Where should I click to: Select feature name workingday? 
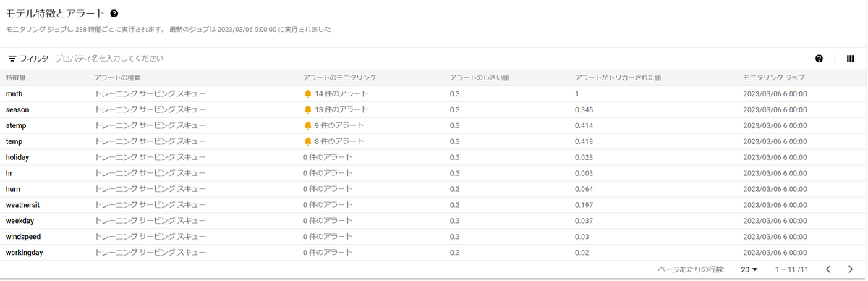tap(25, 252)
